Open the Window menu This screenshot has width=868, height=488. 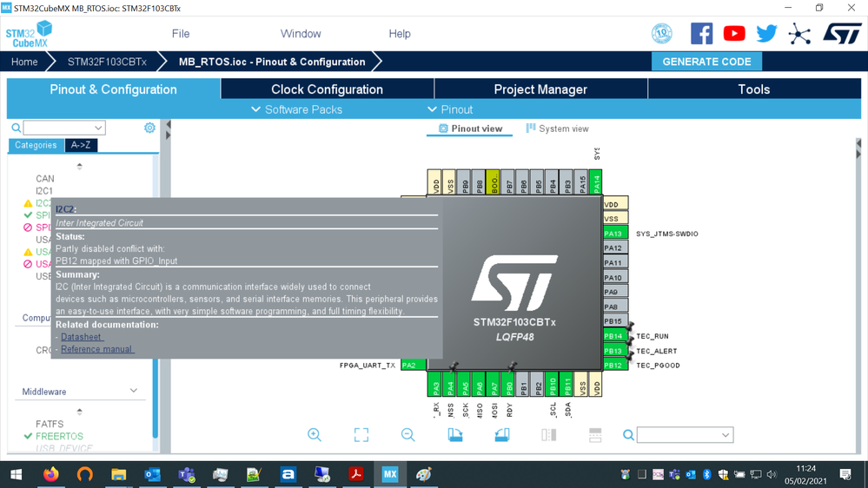(301, 34)
